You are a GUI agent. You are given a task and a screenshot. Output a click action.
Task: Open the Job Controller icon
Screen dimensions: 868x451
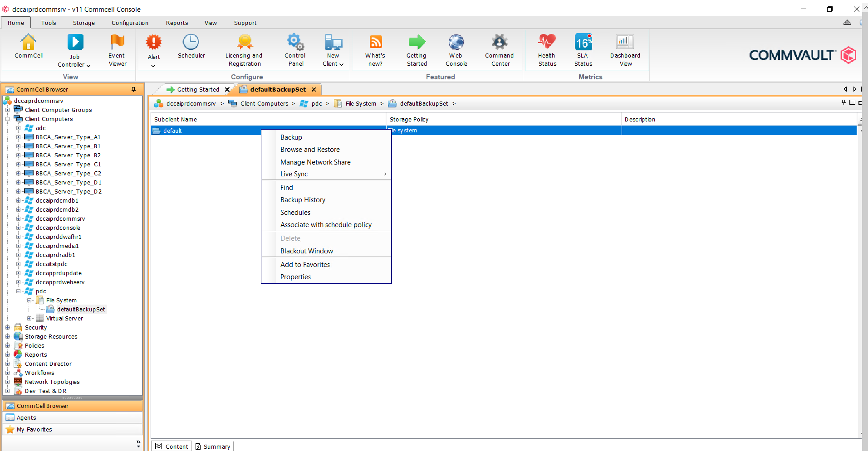point(75,42)
